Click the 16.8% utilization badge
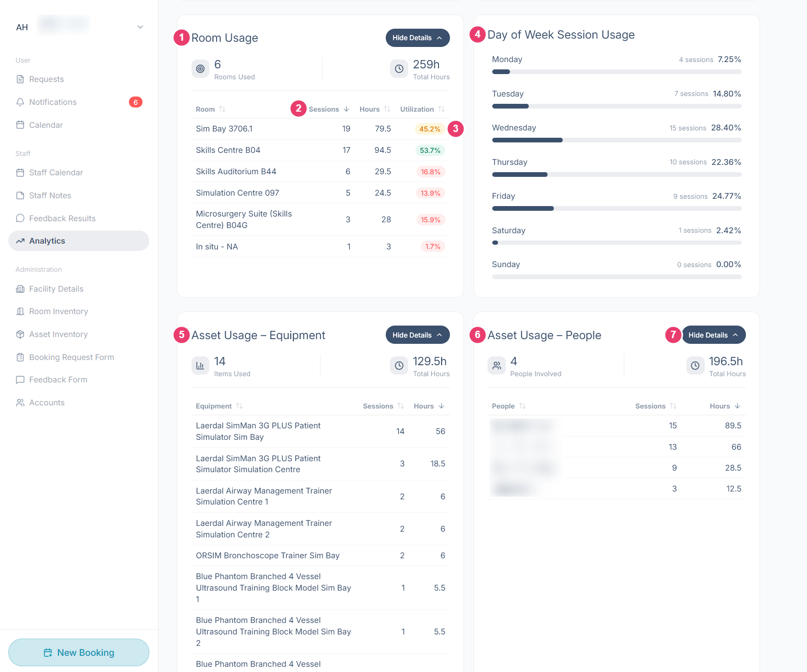807x672 pixels. pos(431,172)
